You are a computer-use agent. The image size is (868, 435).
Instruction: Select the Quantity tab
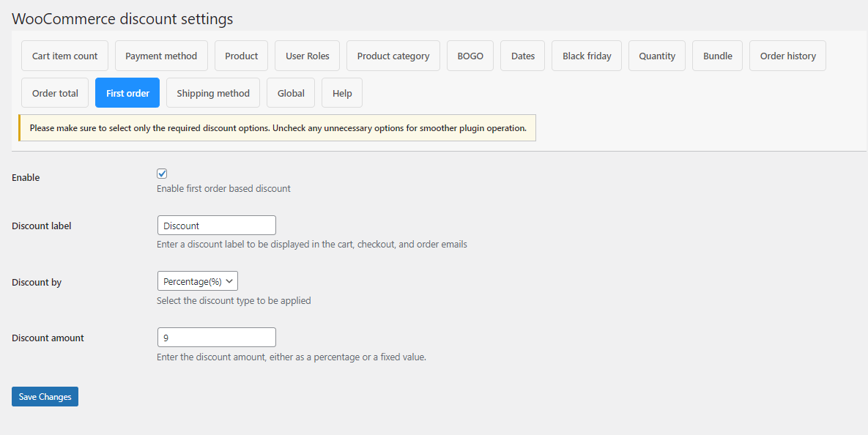click(656, 55)
